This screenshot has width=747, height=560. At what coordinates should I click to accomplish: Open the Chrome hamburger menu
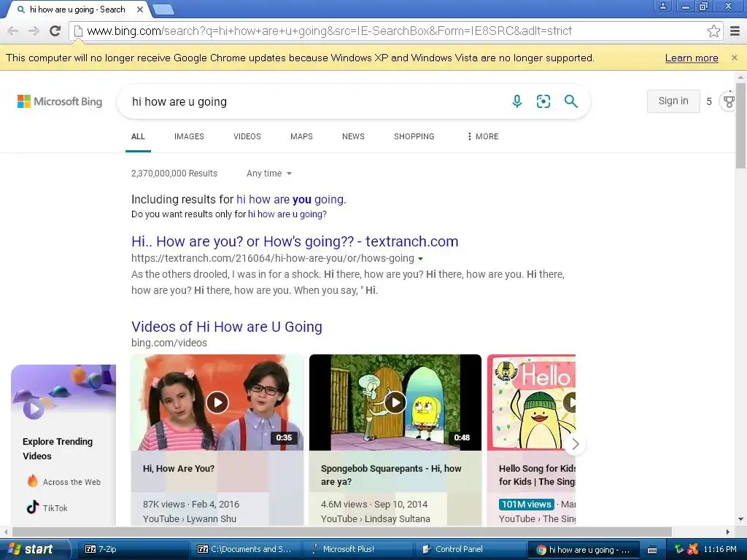coord(735,31)
